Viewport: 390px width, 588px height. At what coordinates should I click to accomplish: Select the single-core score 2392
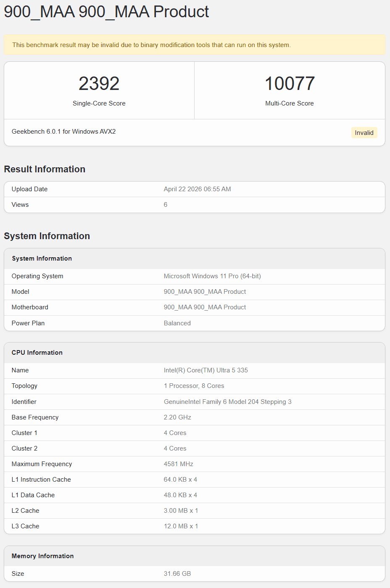coord(99,84)
